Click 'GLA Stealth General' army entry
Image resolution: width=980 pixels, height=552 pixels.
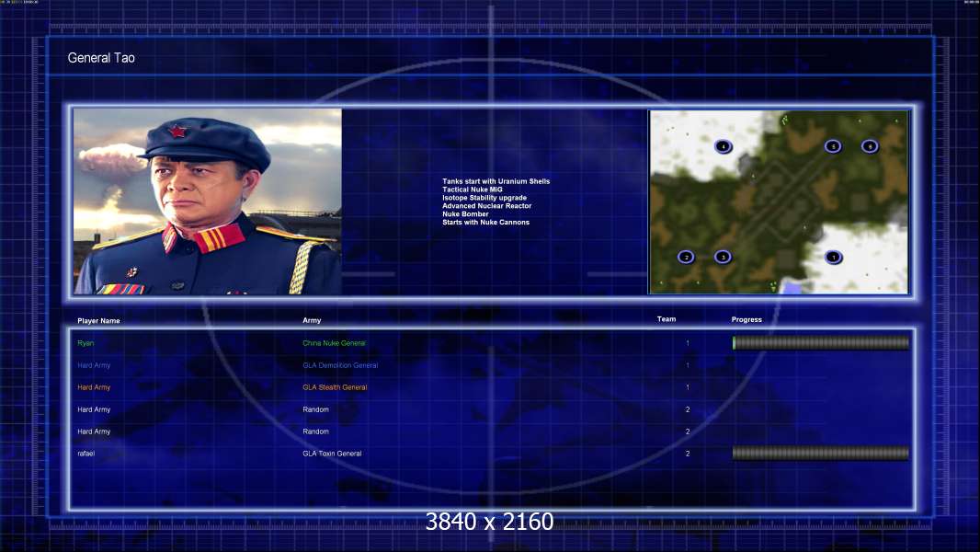tap(335, 387)
